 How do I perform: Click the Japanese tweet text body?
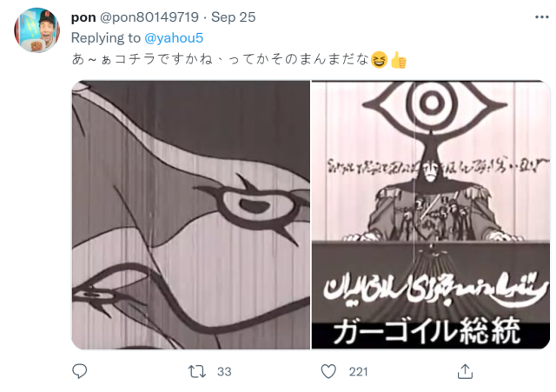coord(220,59)
